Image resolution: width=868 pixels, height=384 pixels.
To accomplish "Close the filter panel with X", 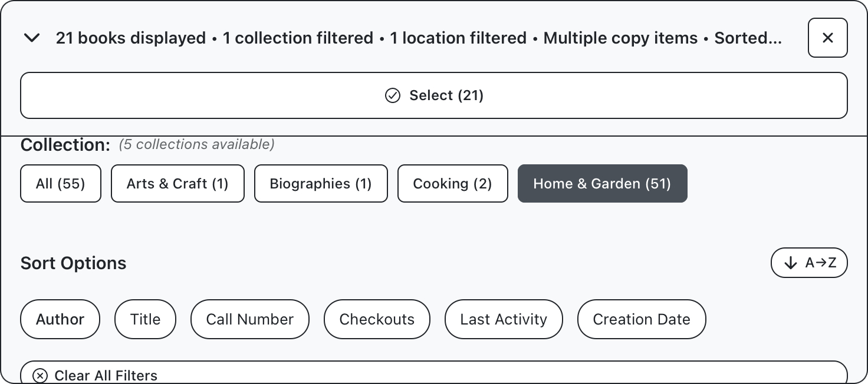I will coord(827,38).
